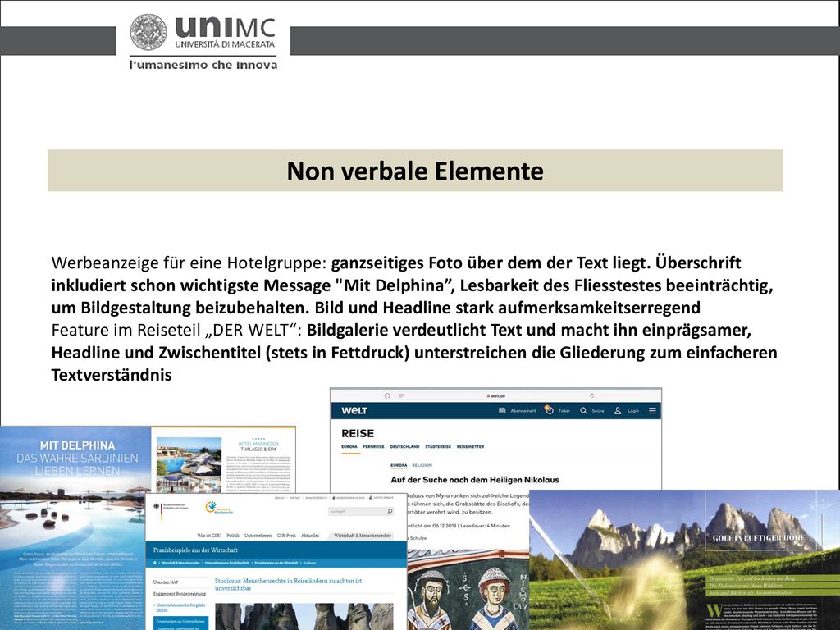Click 'Unternehmerische Sorgfaltspflicht' in the CSR sidebar
This screenshot has width=840, height=630.
point(180,608)
